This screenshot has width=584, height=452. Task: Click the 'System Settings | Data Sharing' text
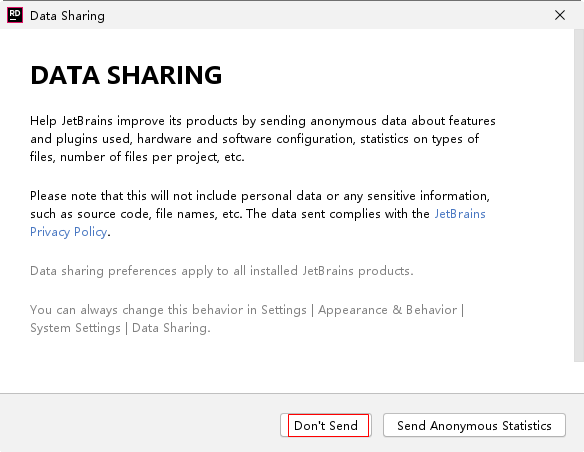tap(120, 328)
